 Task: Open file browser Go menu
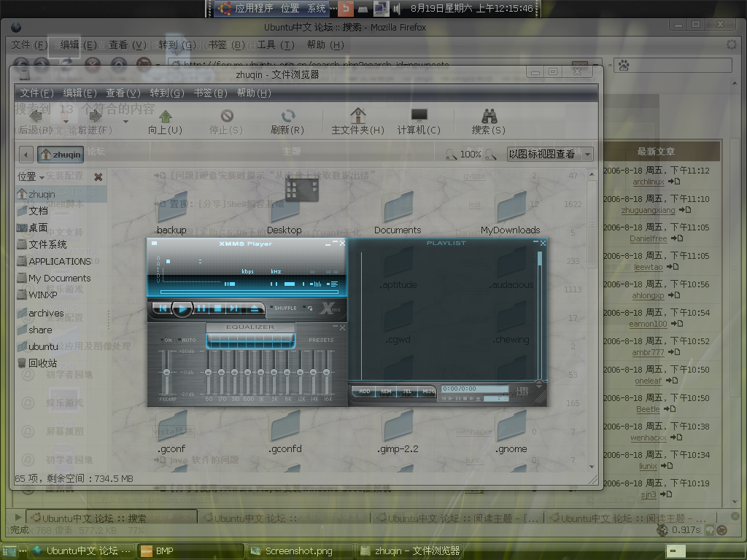click(x=167, y=93)
